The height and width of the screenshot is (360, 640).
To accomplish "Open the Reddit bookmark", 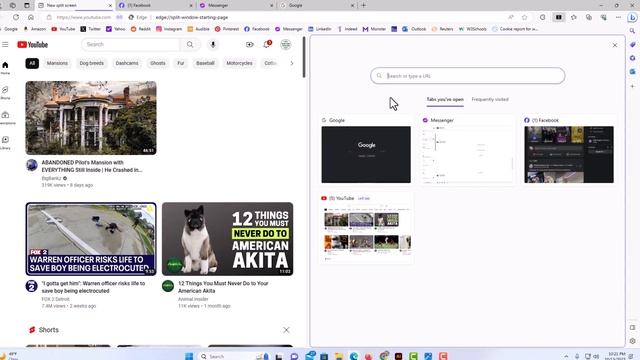I will 141,29.
